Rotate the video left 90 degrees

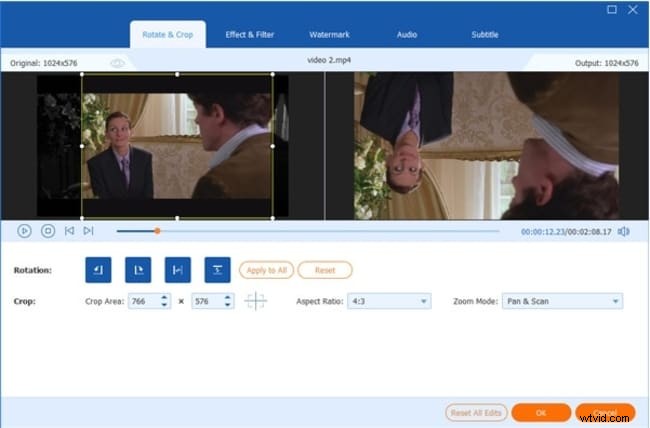[97, 270]
